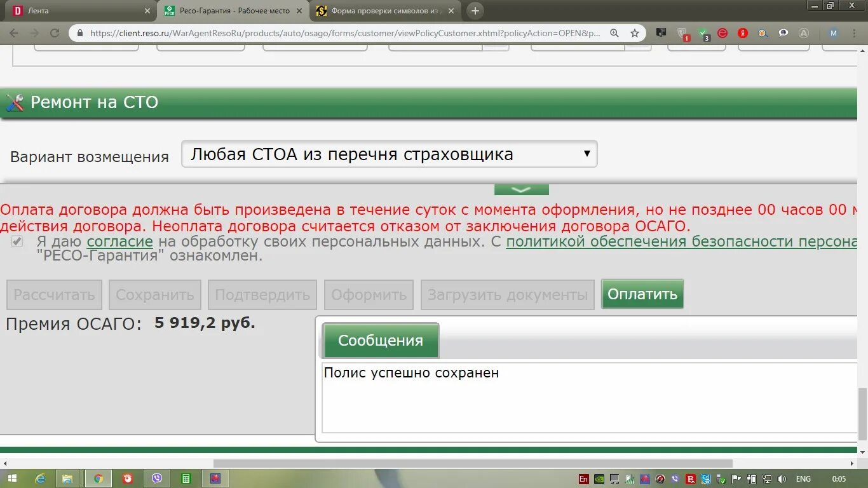868x488 pixels.
Task: Bookmark this page with the star icon
Action: click(x=634, y=33)
